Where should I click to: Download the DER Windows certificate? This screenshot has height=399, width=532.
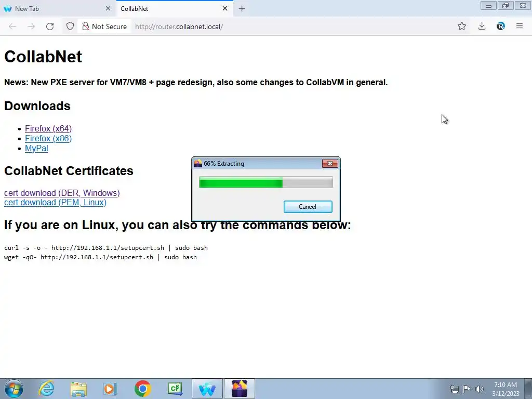[x=62, y=193]
